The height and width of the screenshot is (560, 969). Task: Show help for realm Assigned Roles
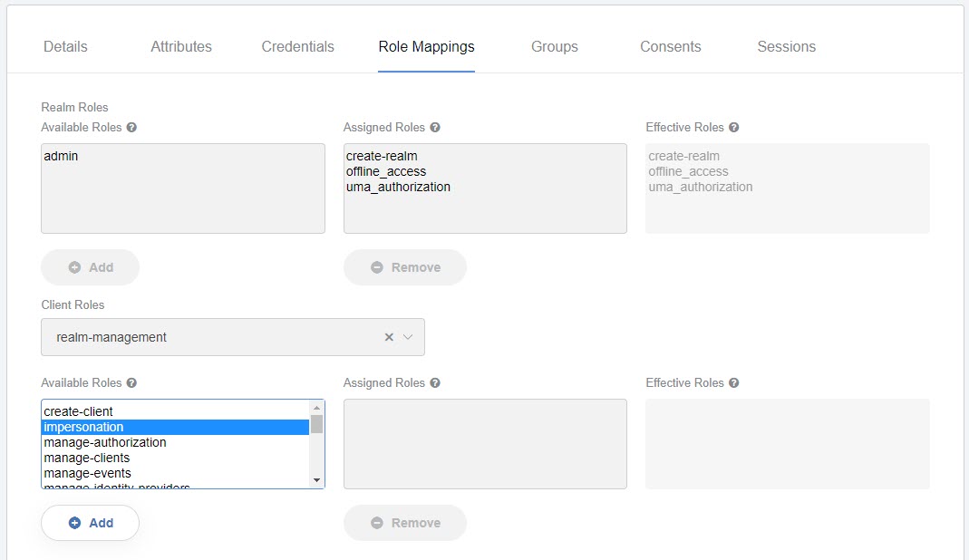[x=435, y=128]
